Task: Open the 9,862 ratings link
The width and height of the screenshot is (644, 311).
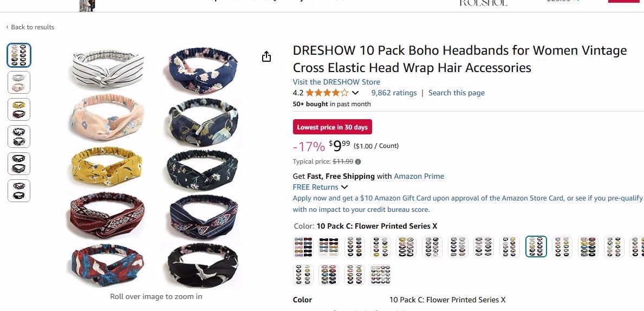Action: point(394,93)
